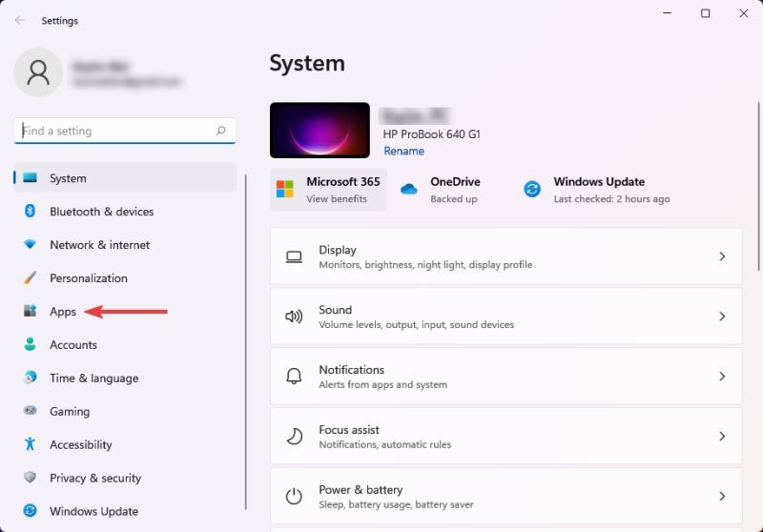The height and width of the screenshot is (532, 763).
Task: Click the Network & internet Wi-Fi icon
Action: [30, 245]
